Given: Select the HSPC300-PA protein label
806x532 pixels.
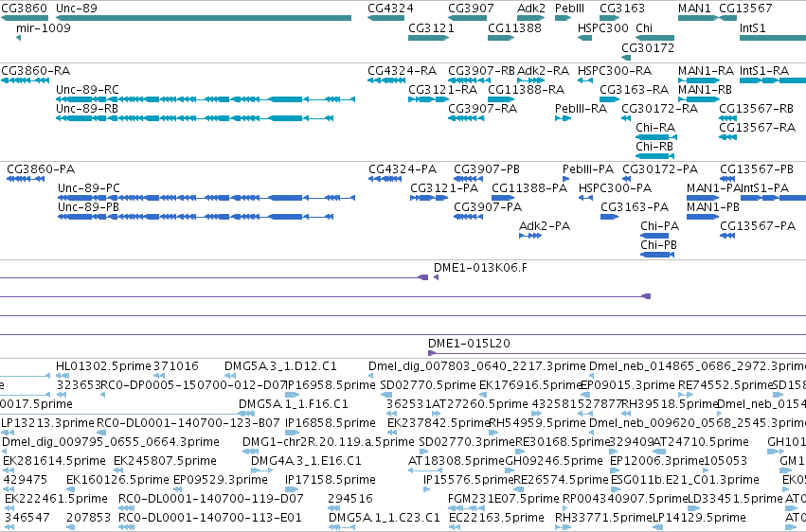Looking at the screenshot, I should 616,188.
